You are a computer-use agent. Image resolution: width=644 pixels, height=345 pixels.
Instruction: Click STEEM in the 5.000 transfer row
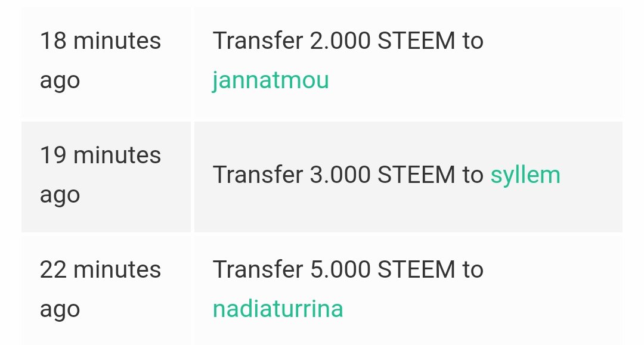click(416, 269)
